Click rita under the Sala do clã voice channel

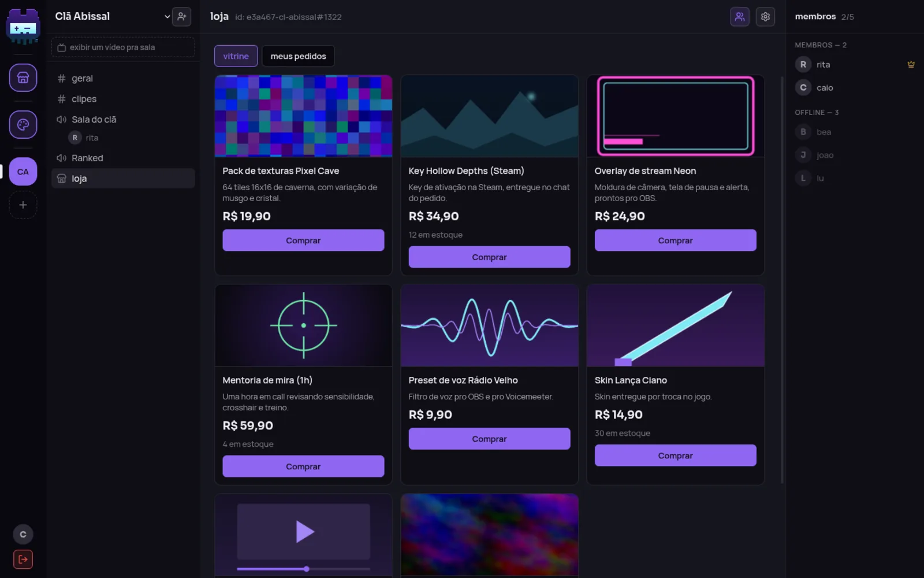coord(85,138)
